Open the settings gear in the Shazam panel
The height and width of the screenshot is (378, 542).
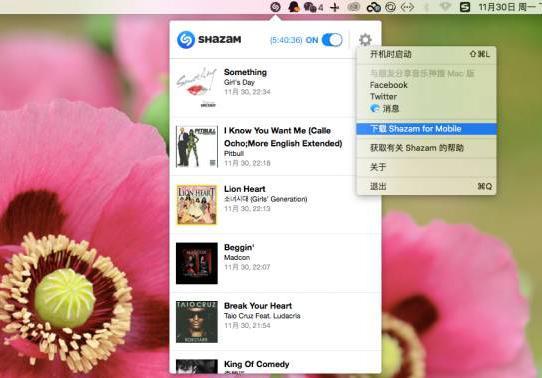click(x=365, y=40)
